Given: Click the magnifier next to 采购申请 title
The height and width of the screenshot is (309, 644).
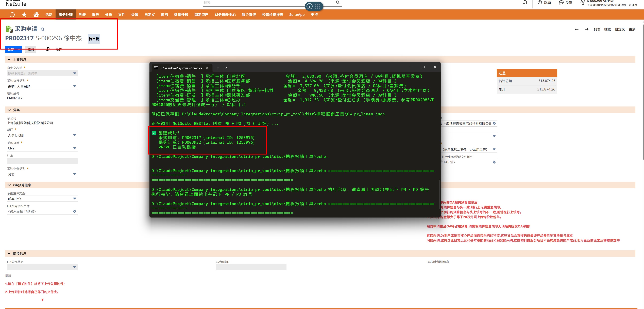Looking at the screenshot, I should (x=43, y=29).
